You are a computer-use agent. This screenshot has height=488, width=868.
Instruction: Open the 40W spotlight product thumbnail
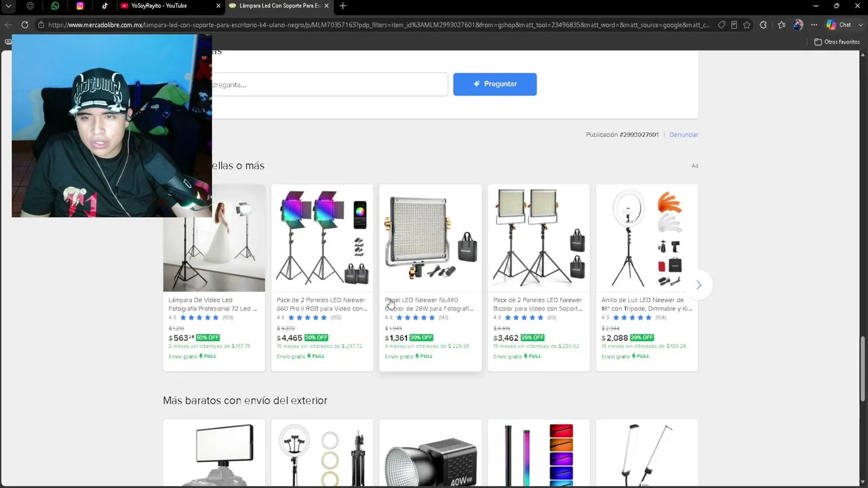[431, 453]
